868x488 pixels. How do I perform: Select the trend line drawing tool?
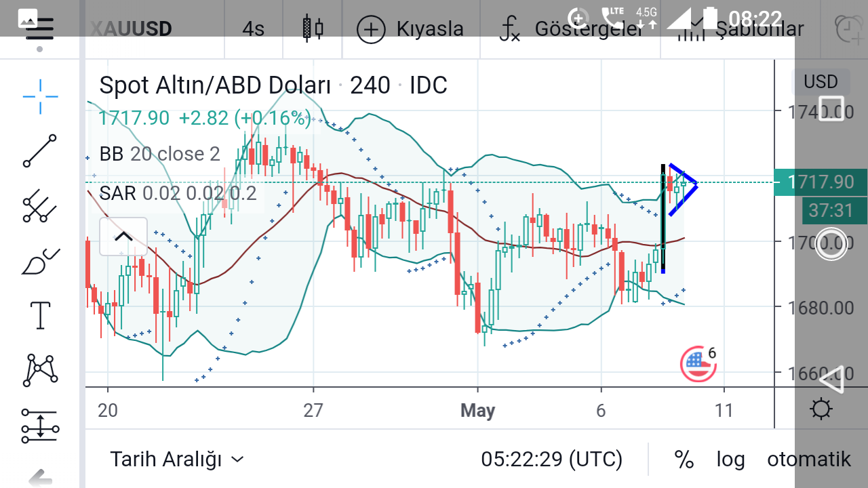tap(40, 150)
